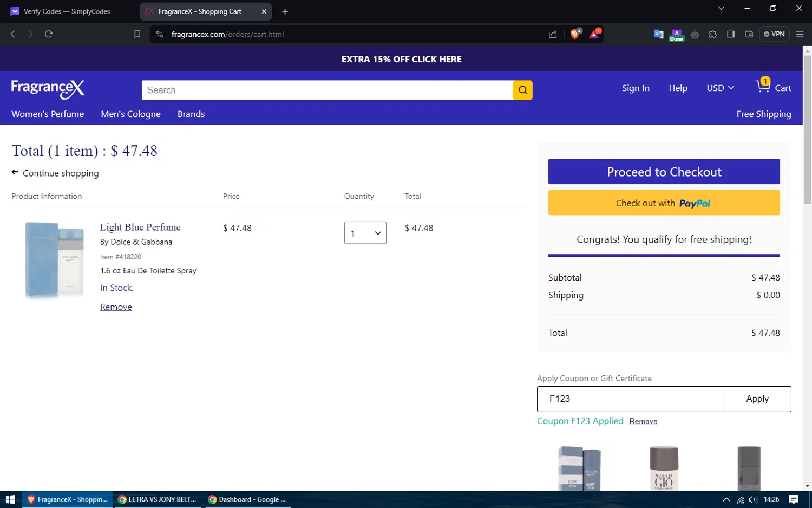The width and height of the screenshot is (812, 508).
Task: Open the Help link
Action: (x=678, y=88)
